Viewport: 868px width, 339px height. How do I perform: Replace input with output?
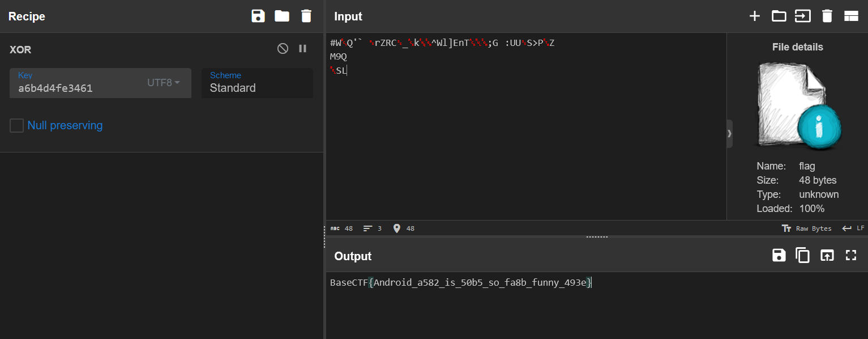coord(827,255)
